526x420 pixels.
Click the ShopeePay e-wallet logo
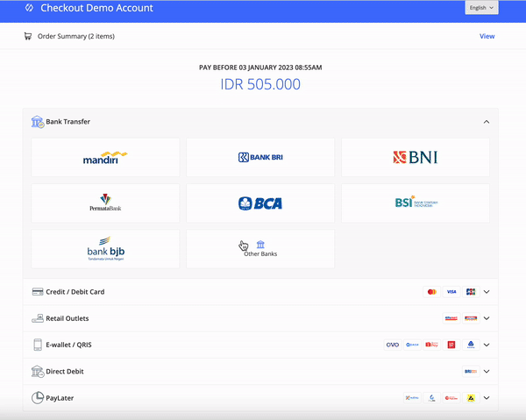coord(431,345)
